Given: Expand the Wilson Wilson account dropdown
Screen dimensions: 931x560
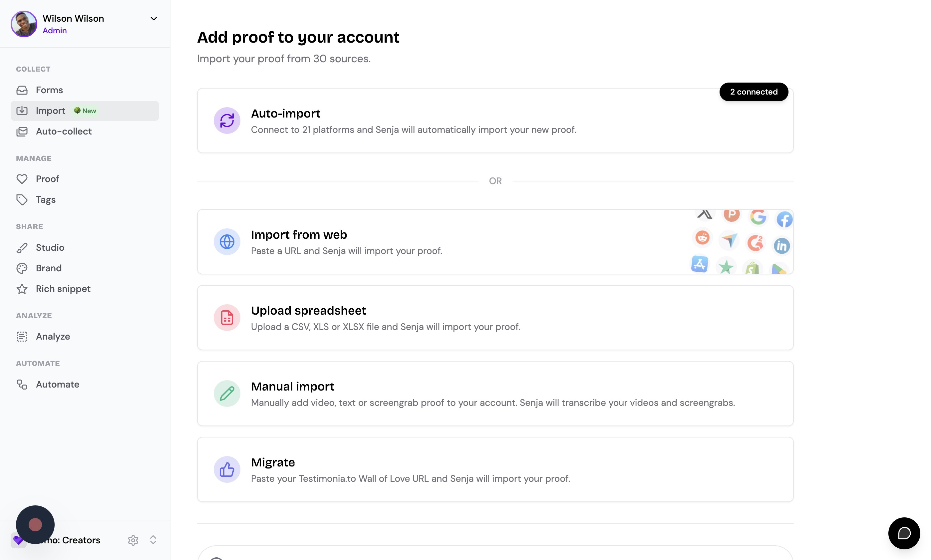Looking at the screenshot, I should pyautogui.click(x=154, y=19).
